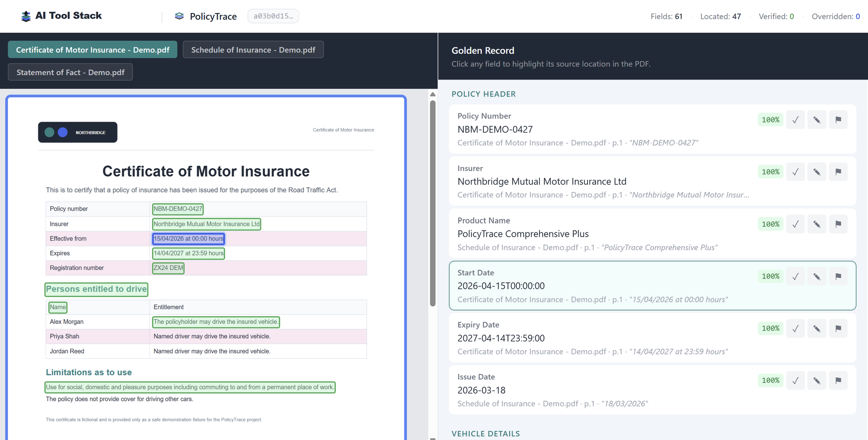Edit the Policy Number field with pencil

(817, 120)
